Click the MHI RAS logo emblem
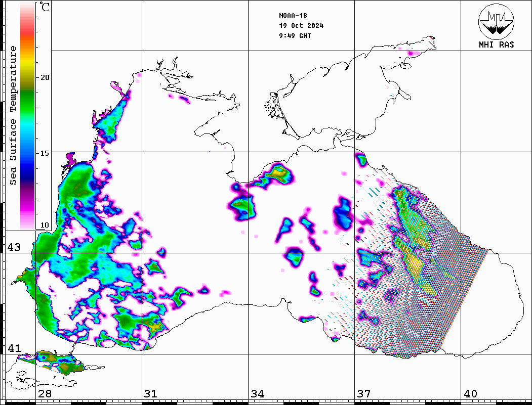Viewport: 532px width, 405px height. pyautogui.click(x=496, y=21)
